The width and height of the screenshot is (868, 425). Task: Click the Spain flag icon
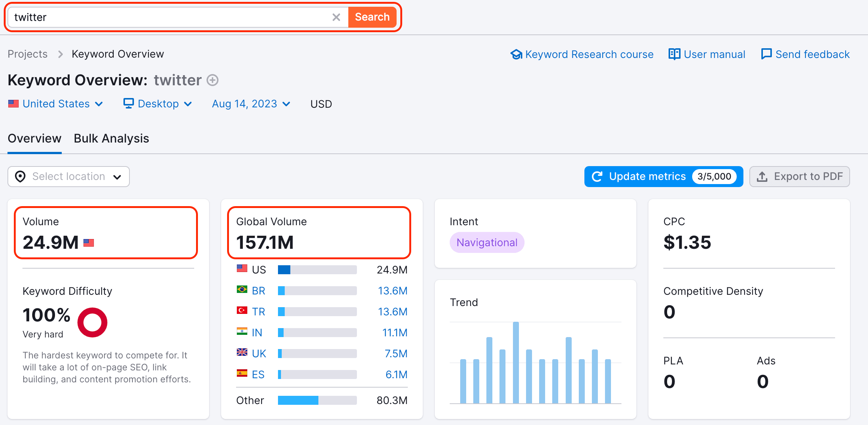(242, 373)
